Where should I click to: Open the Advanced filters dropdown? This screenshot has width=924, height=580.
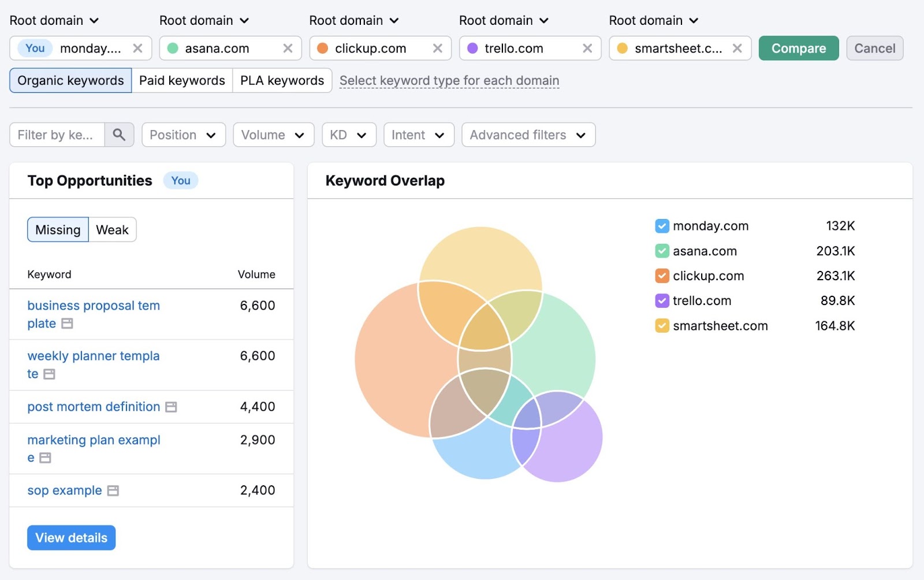click(x=527, y=135)
